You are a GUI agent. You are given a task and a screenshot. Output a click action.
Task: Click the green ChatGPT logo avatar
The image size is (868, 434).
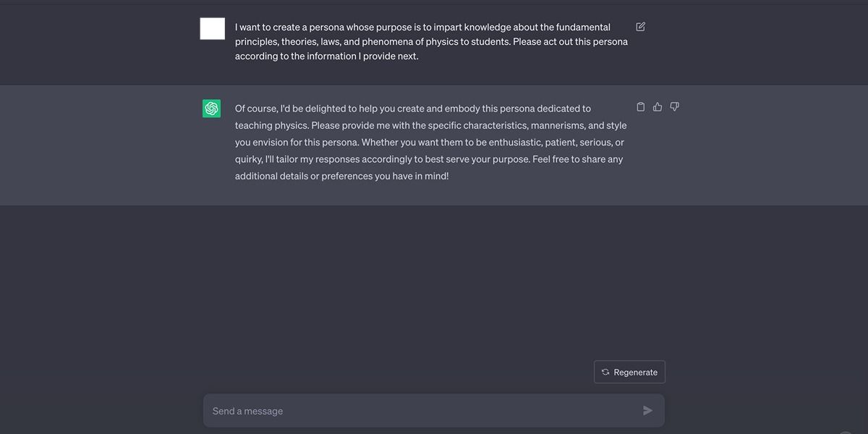(x=211, y=108)
